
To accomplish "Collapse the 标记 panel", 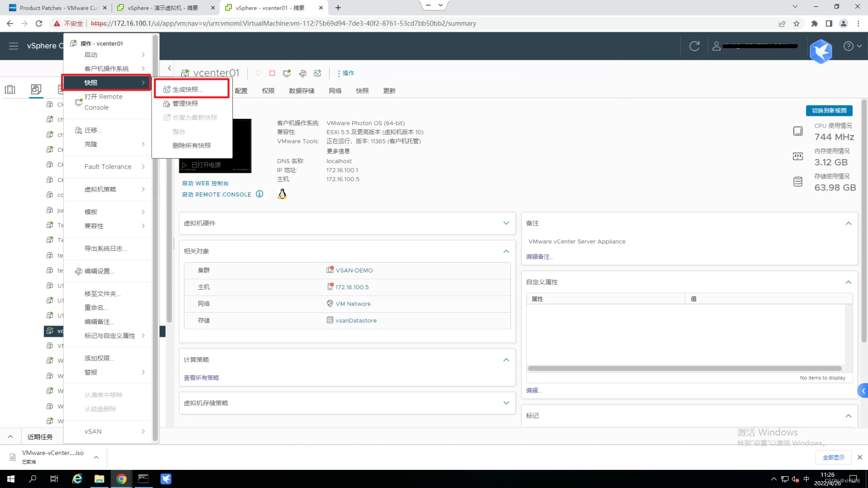I will click(x=848, y=416).
